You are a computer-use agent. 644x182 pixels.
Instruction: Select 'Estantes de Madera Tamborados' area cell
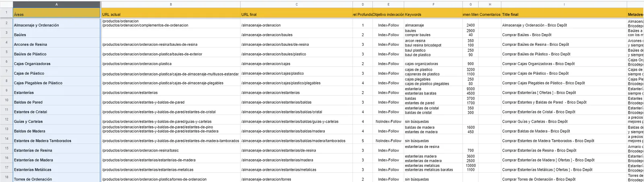(x=56, y=139)
